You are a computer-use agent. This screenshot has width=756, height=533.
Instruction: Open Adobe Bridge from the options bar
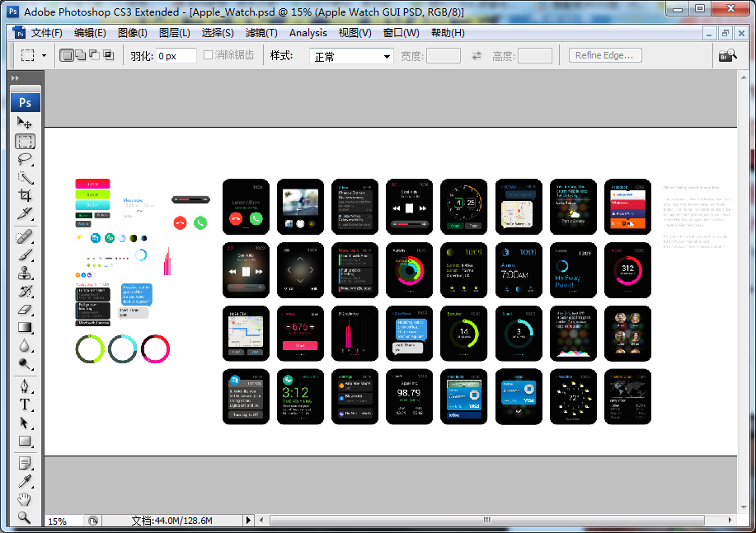[728, 55]
